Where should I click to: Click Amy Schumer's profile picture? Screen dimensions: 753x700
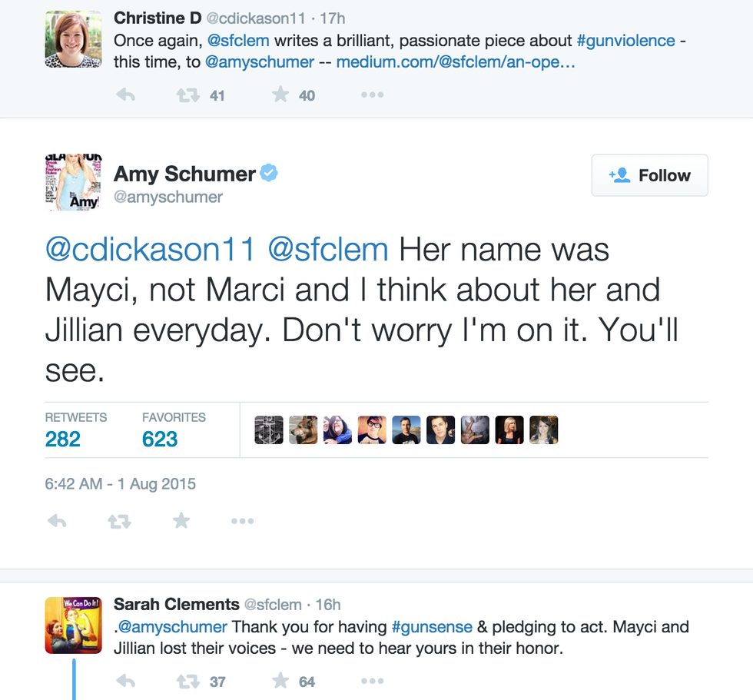click(73, 182)
